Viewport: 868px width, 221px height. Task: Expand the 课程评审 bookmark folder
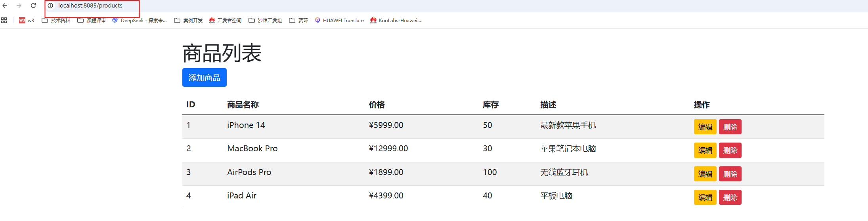pos(92,20)
